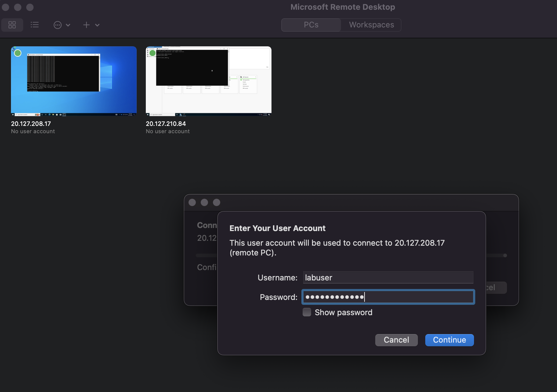Focus the Username field containing labuser
This screenshot has height=392, width=557.
(388, 278)
